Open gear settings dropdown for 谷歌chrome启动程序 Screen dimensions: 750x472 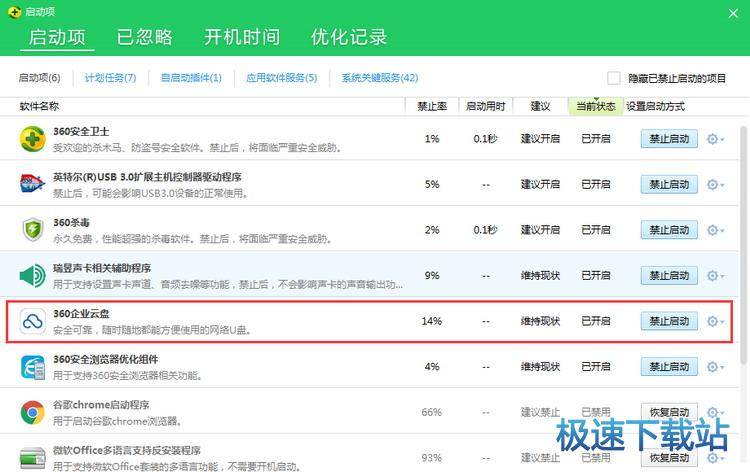point(715,412)
